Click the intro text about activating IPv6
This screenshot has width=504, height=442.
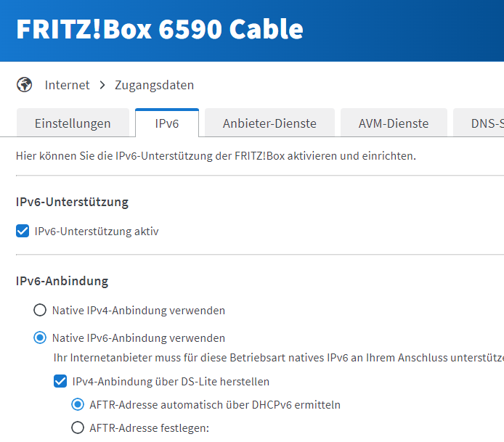[x=216, y=155]
